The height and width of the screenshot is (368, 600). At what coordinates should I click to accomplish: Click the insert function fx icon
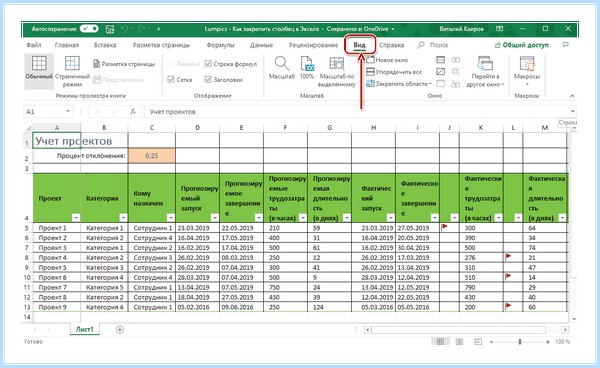click(x=133, y=112)
